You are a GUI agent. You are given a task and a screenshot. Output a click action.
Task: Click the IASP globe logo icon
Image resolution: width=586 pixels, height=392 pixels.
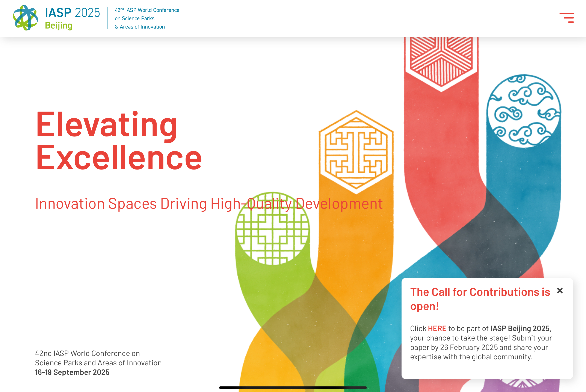click(x=26, y=18)
